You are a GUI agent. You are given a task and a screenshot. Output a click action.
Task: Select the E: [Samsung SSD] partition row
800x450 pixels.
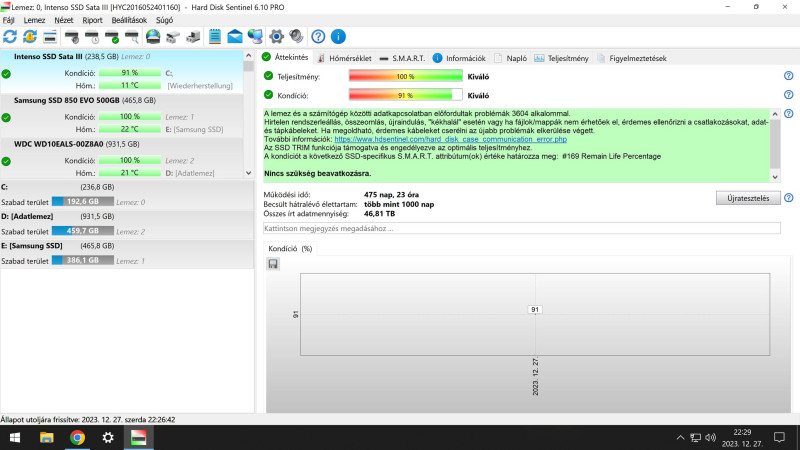[127, 254]
